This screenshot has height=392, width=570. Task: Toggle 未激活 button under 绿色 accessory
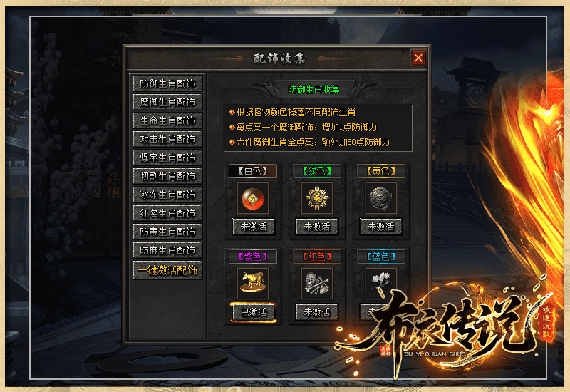click(x=316, y=227)
